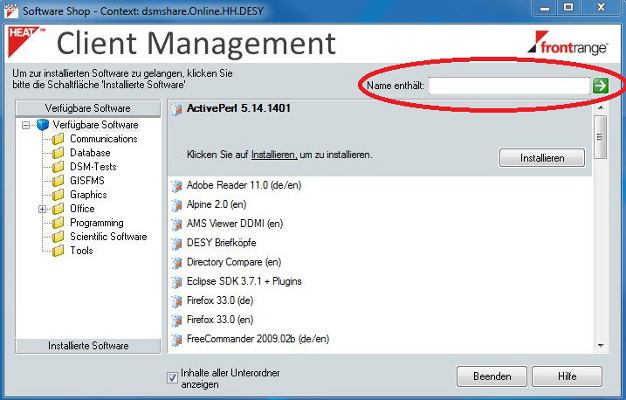The image size is (626, 400).
Task: Click the Name enthält search field
Action: 509,85
